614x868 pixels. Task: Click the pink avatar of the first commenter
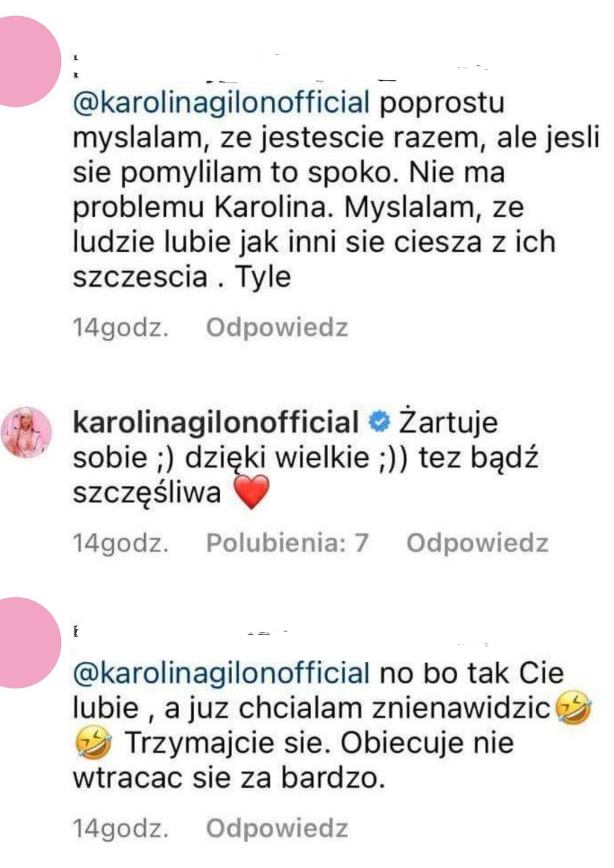pos(24,61)
